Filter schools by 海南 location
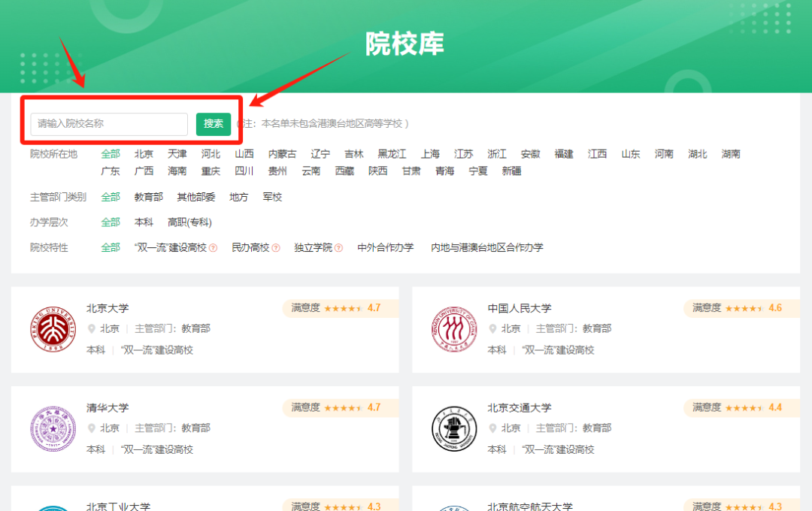The image size is (812, 511). pos(177,171)
